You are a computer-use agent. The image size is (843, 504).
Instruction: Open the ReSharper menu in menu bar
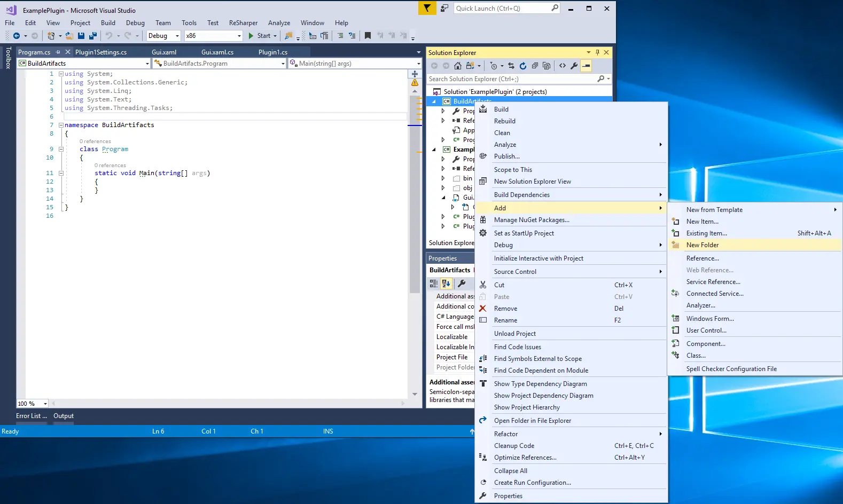point(243,23)
